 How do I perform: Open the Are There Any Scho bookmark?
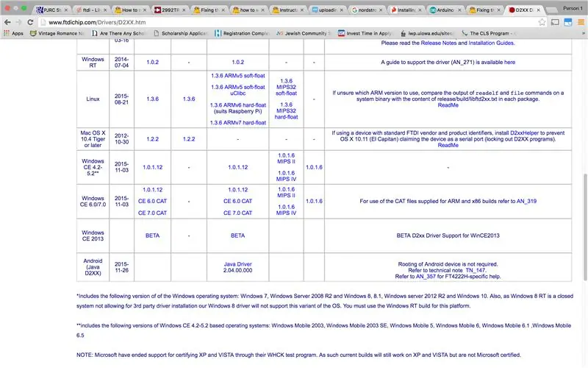(x=118, y=33)
